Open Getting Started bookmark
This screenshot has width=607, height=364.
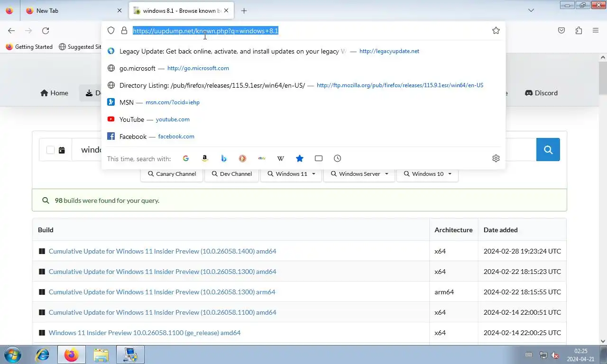pyautogui.click(x=29, y=47)
